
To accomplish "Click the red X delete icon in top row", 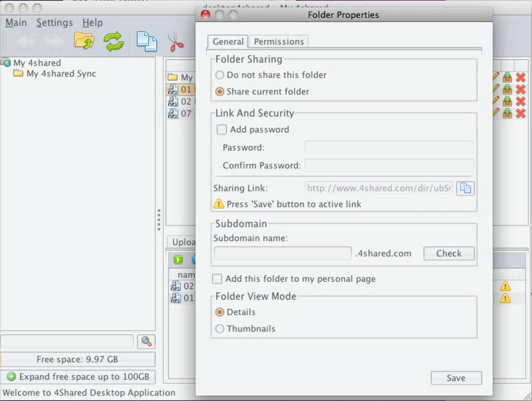I will pos(521,78).
